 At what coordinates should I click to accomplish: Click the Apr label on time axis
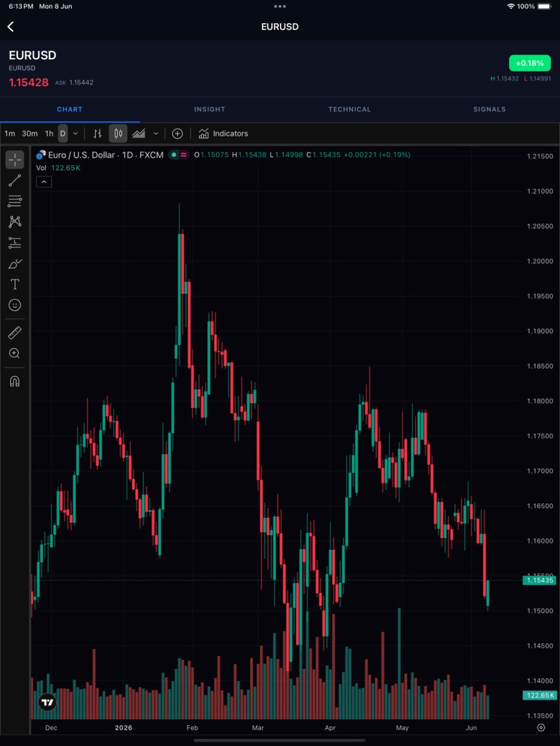(x=330, y=728)
